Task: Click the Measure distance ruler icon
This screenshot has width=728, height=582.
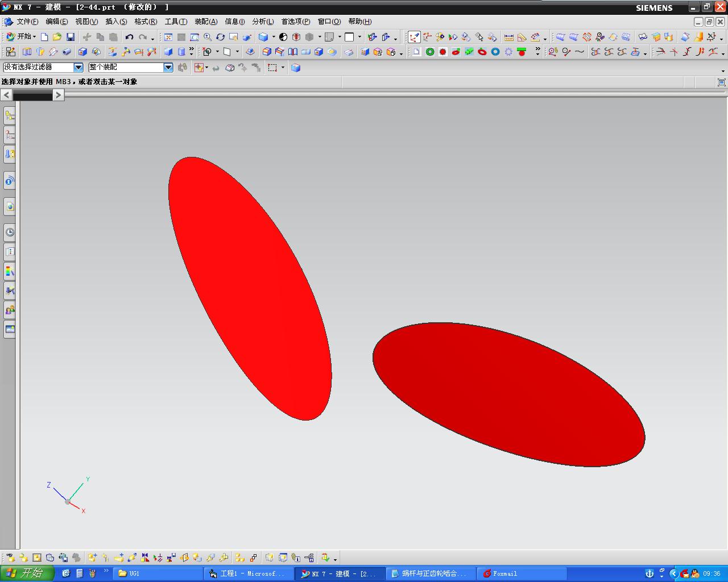Action: tap(509, 37)
